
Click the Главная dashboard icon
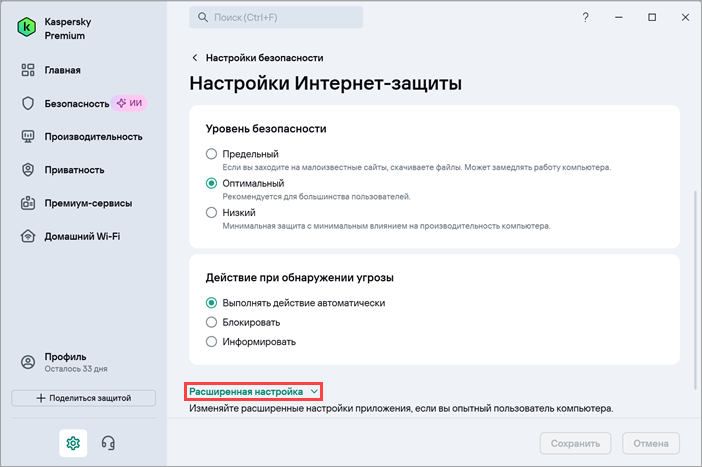click(x=28, y=70)
